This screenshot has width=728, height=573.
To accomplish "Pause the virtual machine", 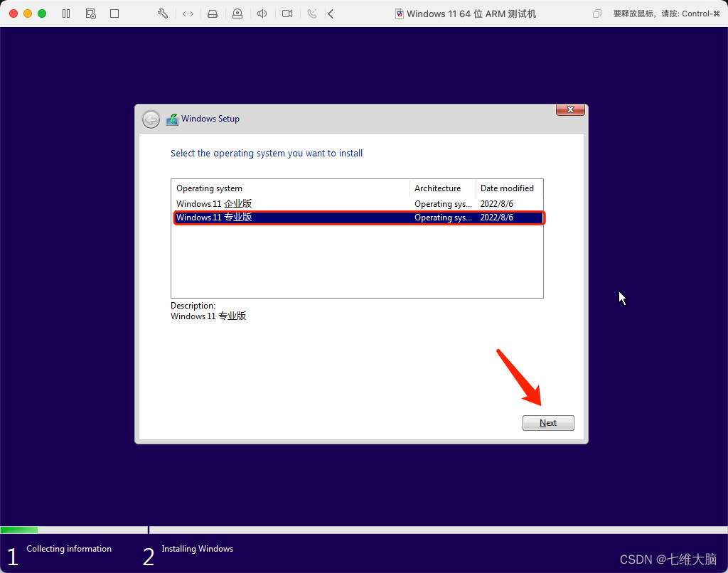I will pos(66,14).
